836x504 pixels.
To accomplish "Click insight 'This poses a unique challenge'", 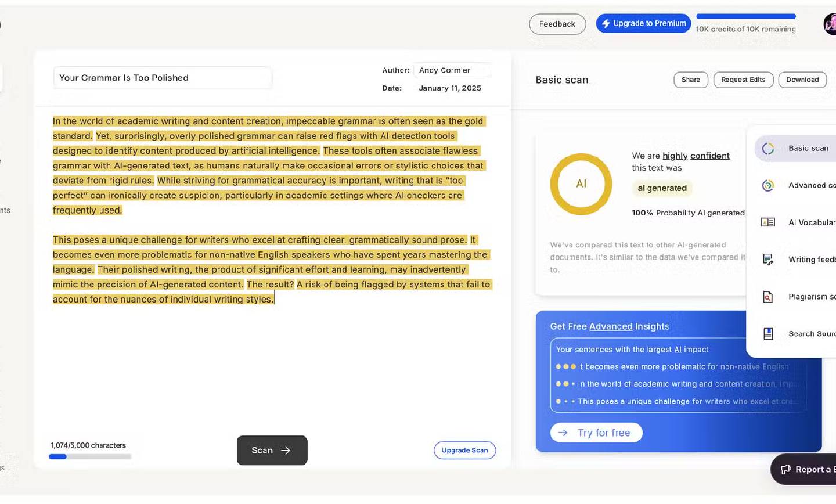I will [677, 401].
